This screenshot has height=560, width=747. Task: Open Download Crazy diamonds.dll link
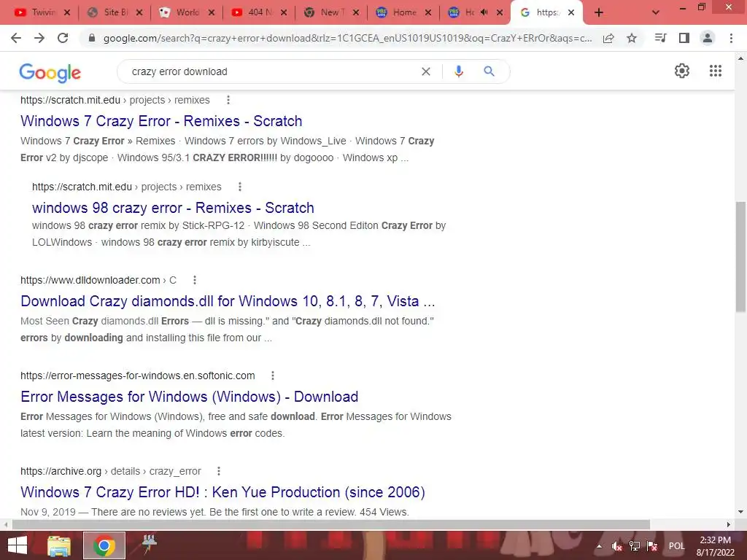pyautogui.click(x=228, y=301)
